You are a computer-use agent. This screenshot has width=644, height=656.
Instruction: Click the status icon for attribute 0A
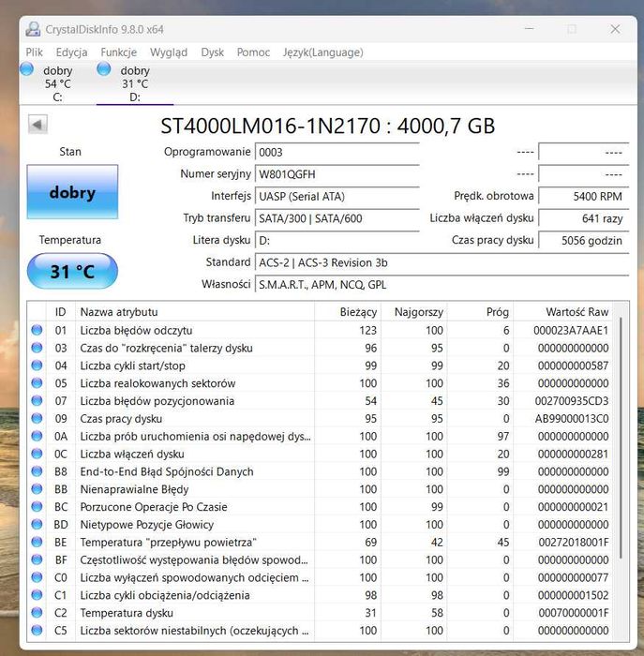tap(37, 436)
